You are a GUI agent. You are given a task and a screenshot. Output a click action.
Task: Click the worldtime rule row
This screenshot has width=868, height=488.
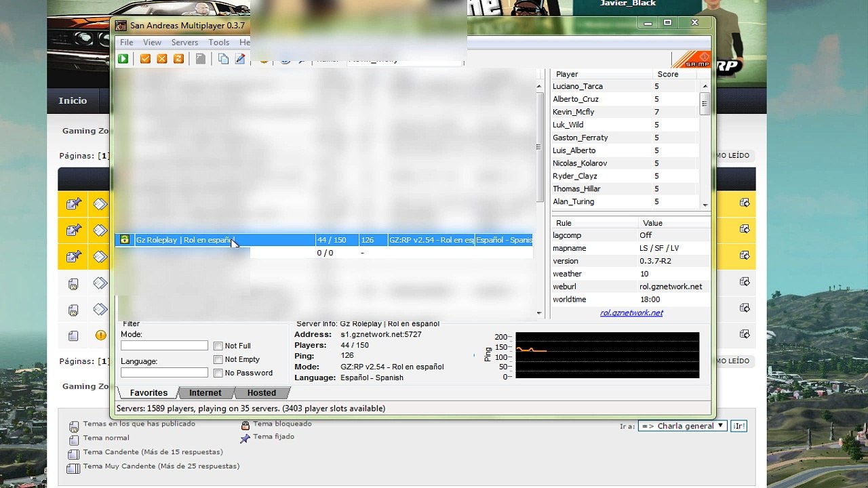pos(631,300)
